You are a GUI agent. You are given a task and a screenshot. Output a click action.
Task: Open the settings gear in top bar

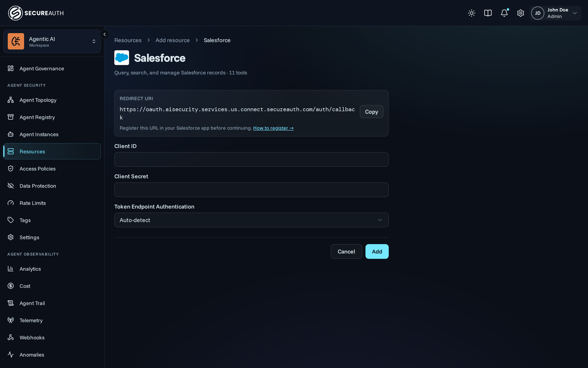521,13
